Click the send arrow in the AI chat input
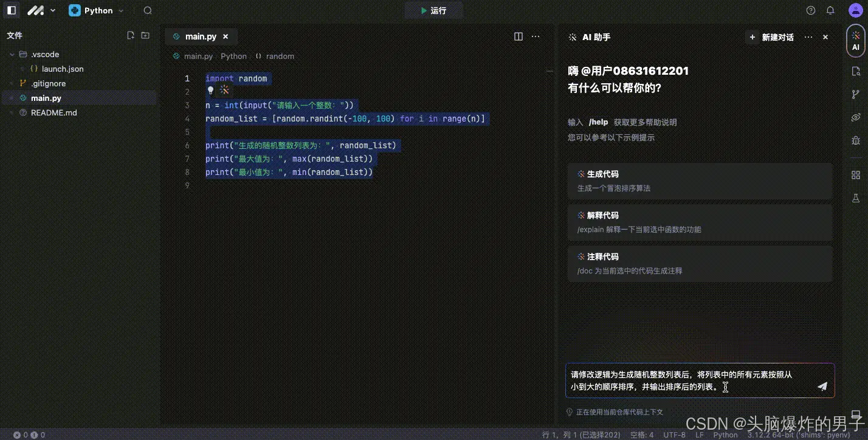The width and height of the screenshot is (868, 440). [x=822, y=387]
